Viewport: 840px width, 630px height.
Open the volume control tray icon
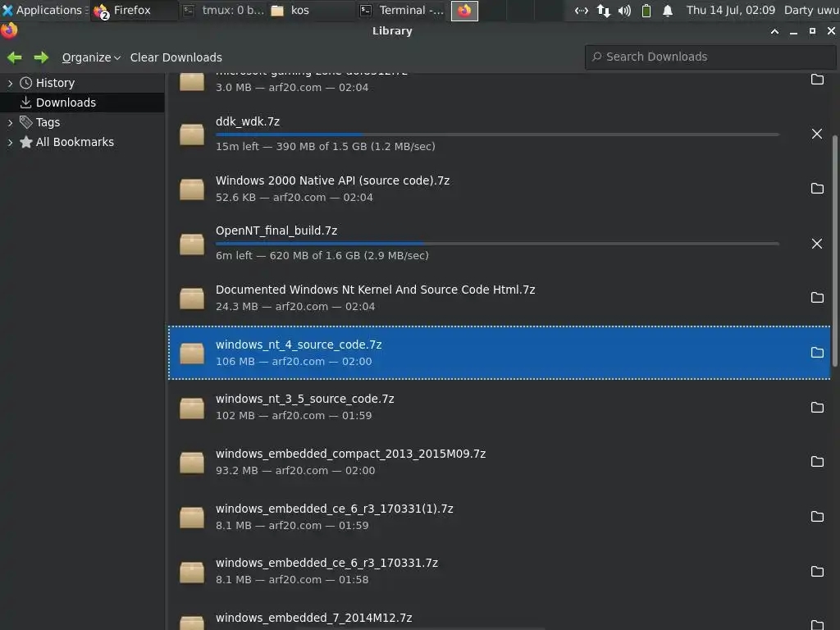624,10
